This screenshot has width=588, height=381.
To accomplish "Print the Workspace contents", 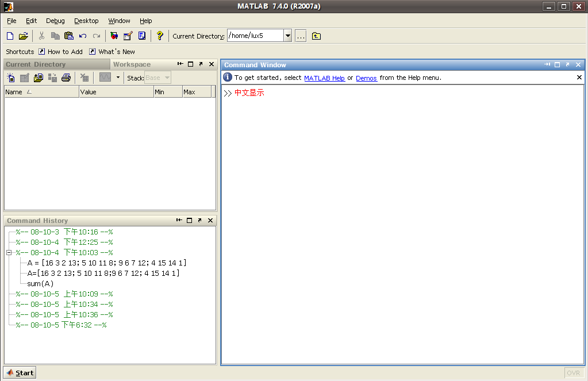I will click(x=66, y=78).
